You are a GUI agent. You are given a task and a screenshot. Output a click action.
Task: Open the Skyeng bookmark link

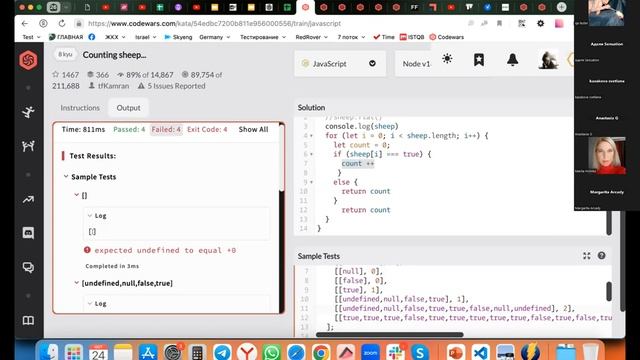click(x=178, y=37)
